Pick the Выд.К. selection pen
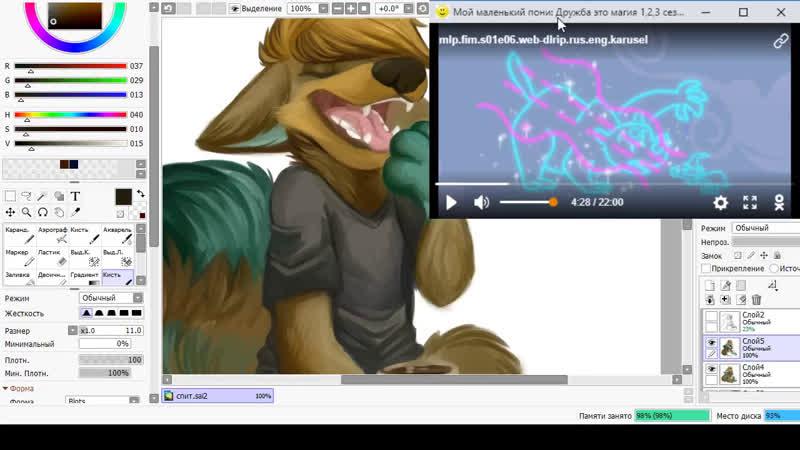This screenshot has height=450, width=800. tap(85, 258)
